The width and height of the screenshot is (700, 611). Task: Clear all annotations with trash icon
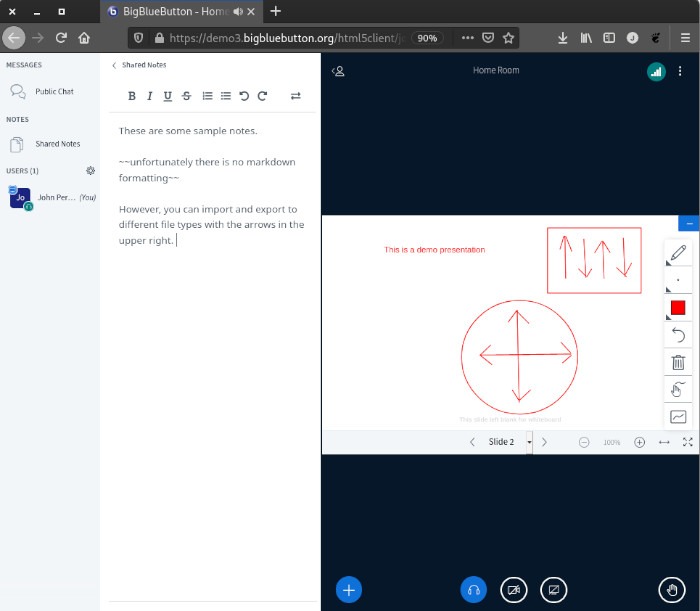[678, 362]
